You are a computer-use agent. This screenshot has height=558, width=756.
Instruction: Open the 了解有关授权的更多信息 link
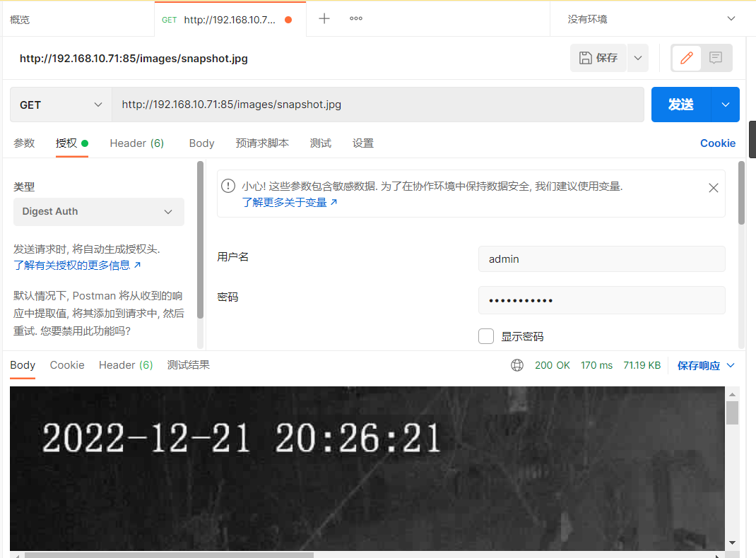(x=77, y=265)
